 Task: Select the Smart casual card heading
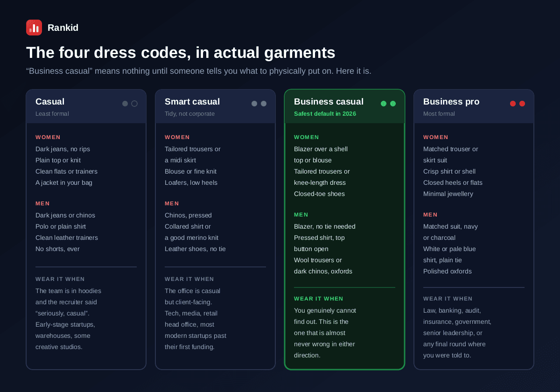click(x=192, y=102)
